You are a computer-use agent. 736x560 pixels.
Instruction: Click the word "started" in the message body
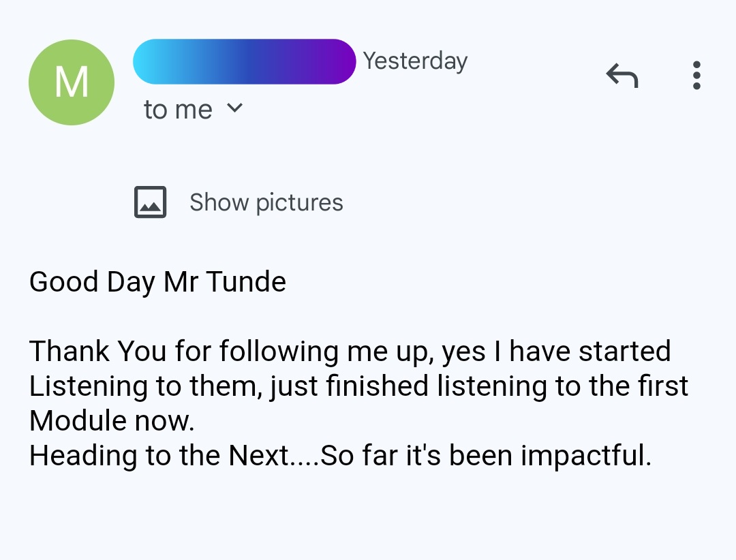point(625,351)
